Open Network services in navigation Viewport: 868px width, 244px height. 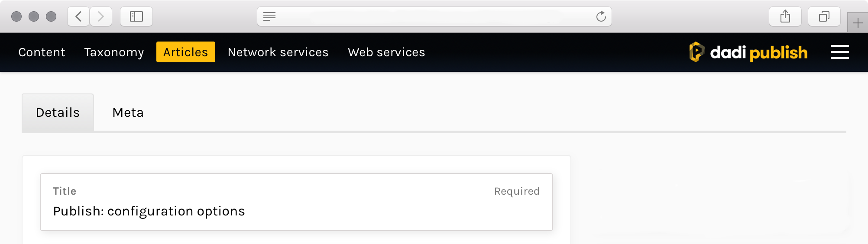coord(278,52)
